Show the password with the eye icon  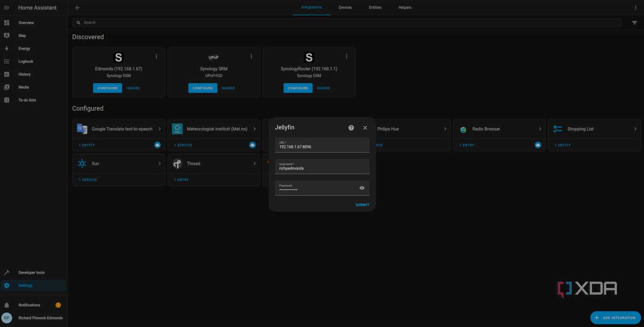pyautogui.click(x=362, y=188)
